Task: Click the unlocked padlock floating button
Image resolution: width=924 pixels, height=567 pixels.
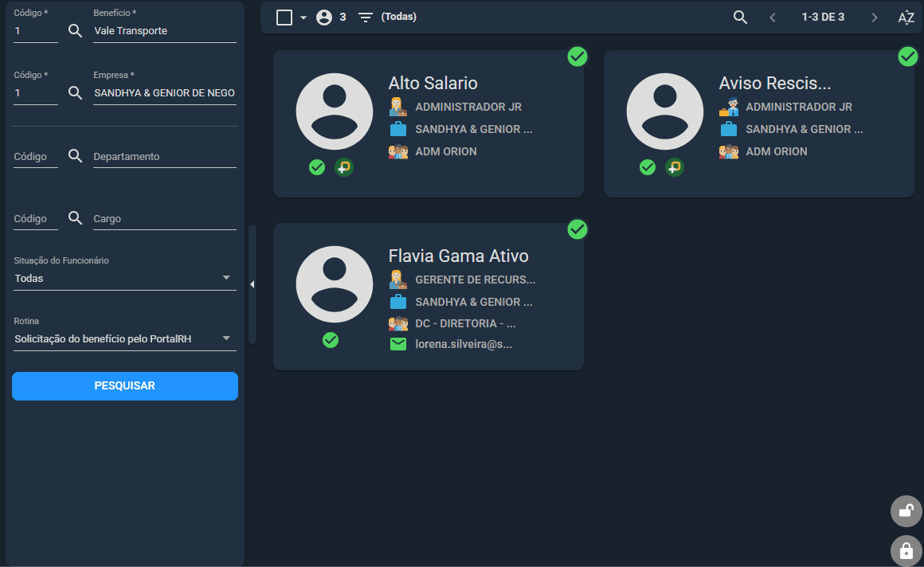Action: [x=906, y=511]
